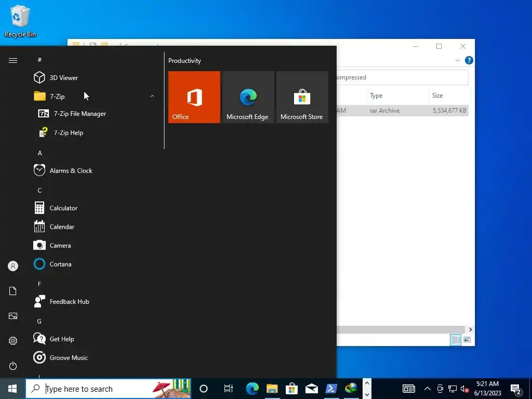The image size is (532, 399).
Task: Click the Windows Start button
Action: (12, 389)
